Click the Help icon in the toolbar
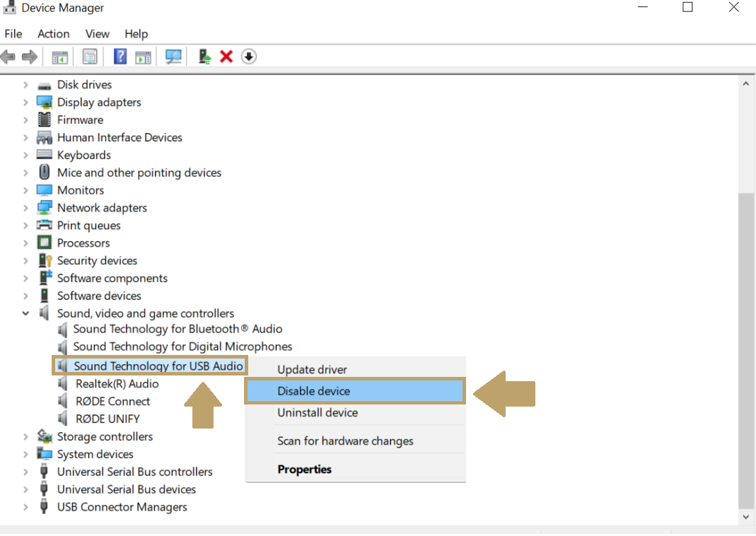Image resolution: width=756 pixels, height=536 pixels. (x=120, y=57)
